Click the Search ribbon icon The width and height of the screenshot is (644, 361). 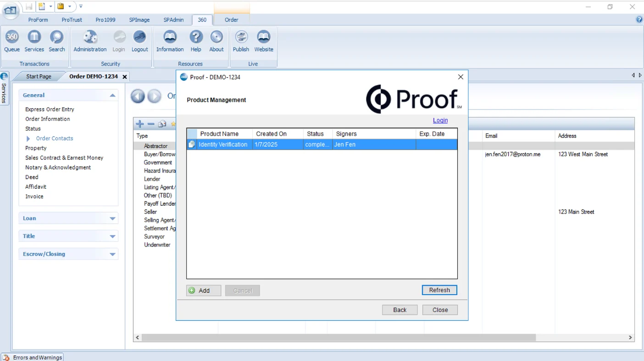point(57,41)
